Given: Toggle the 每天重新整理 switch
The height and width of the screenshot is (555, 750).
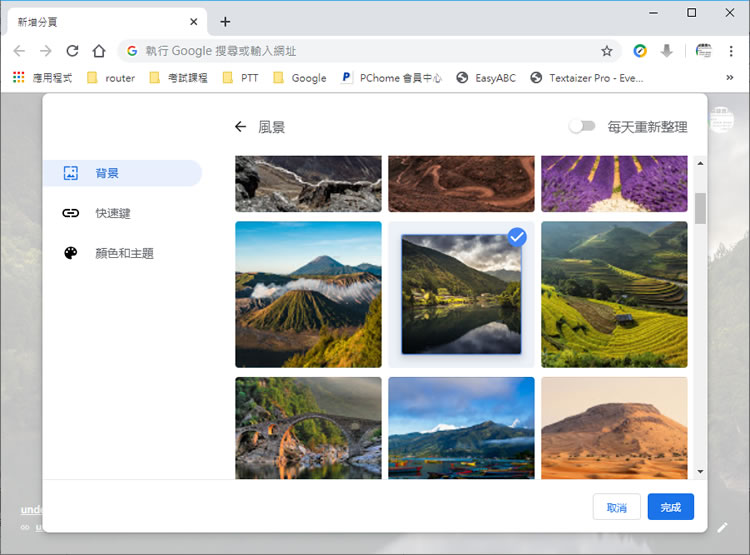Looking at the screenshot, I should (582, 126).
